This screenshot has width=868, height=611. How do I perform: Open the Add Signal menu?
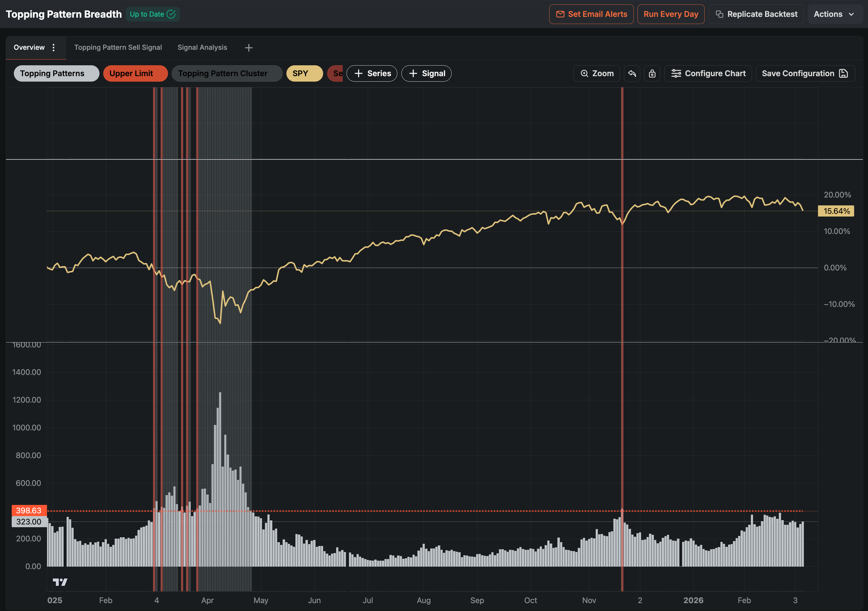[426, 73]
